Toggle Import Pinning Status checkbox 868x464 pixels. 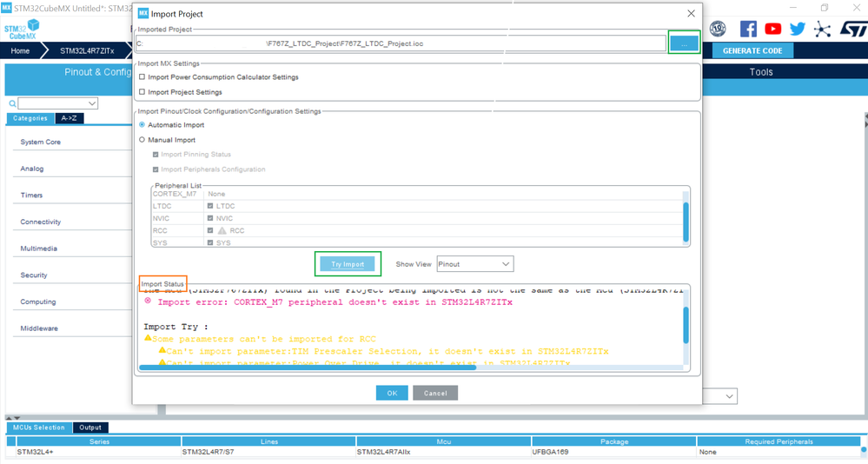pyautogui.click(x=156, y=155)
